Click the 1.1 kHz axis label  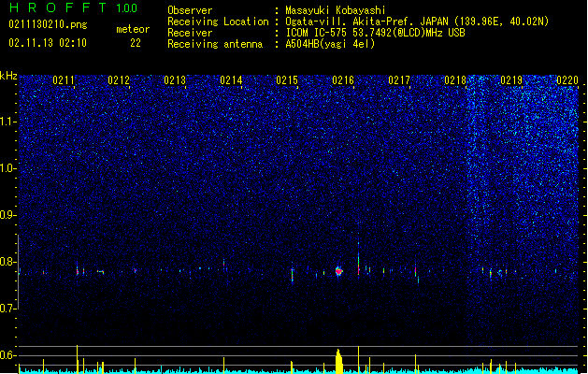(x=8, y=122)
